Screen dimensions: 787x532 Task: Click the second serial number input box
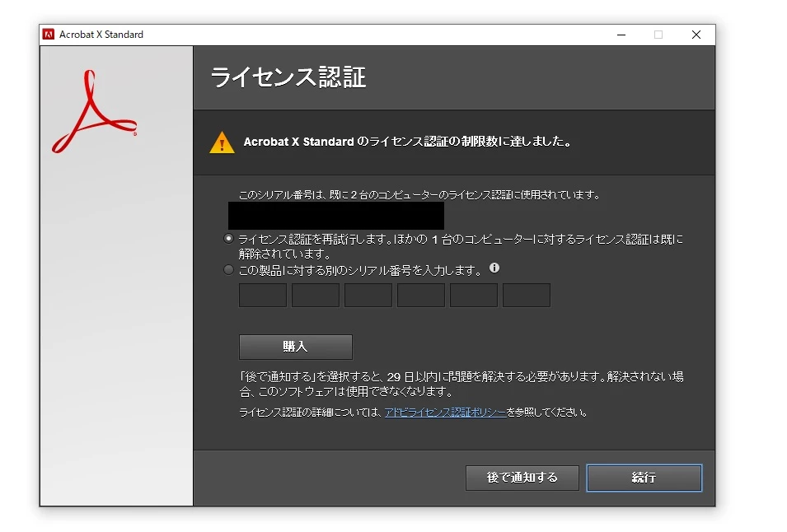click(315, 295)
